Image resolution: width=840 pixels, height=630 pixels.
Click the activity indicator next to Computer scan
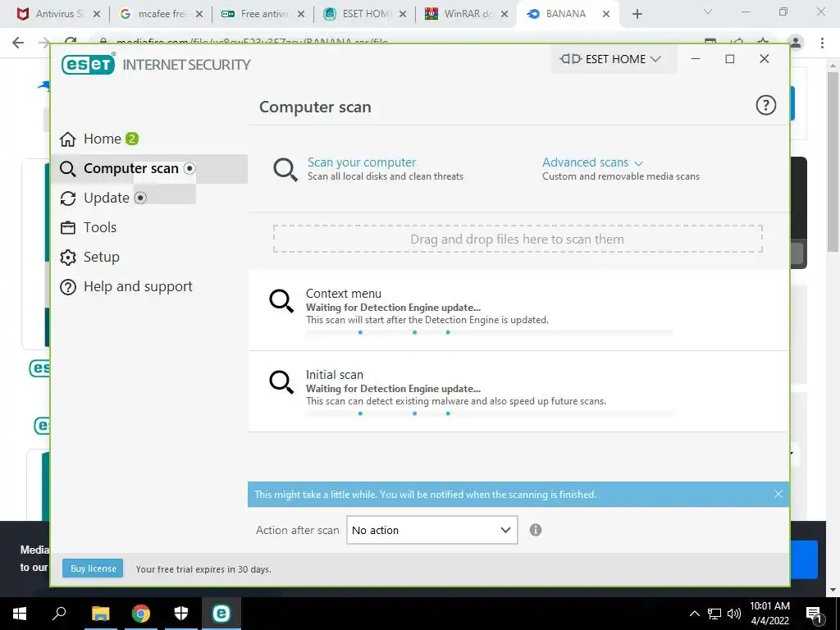coord(189,168)
